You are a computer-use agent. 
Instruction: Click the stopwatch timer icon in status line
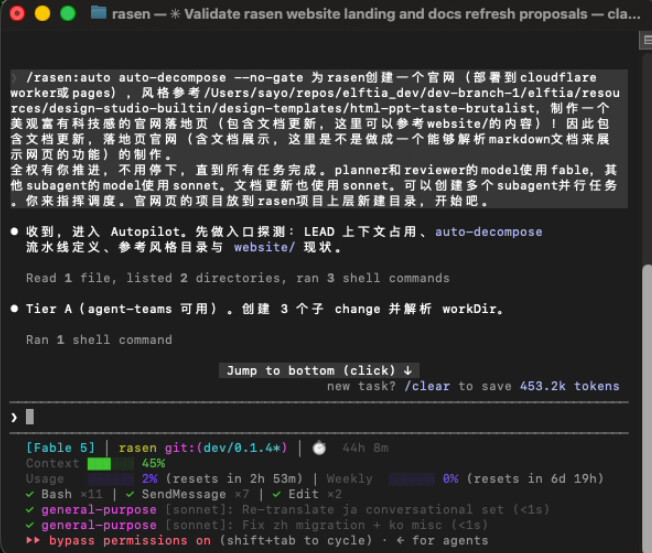click(x=319, y=448)
